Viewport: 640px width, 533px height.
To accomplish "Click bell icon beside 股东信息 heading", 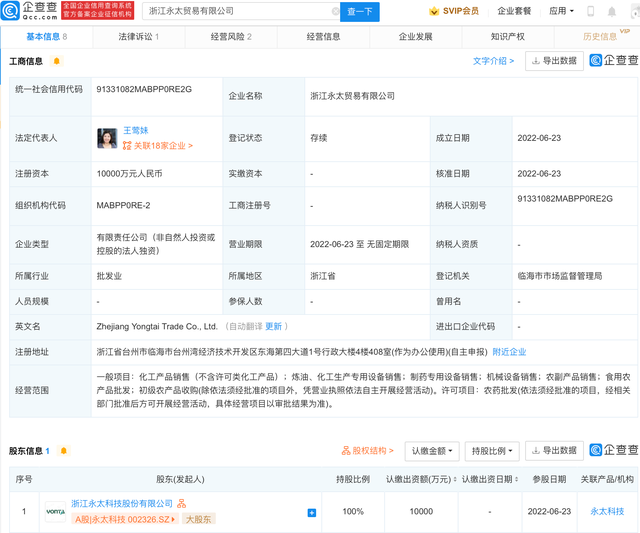I will coord(64,451).
